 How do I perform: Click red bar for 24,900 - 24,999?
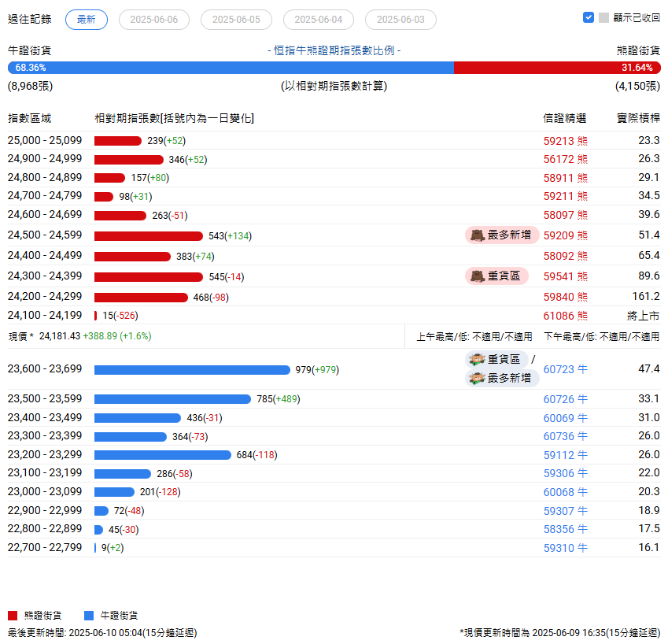coord(129,160)
